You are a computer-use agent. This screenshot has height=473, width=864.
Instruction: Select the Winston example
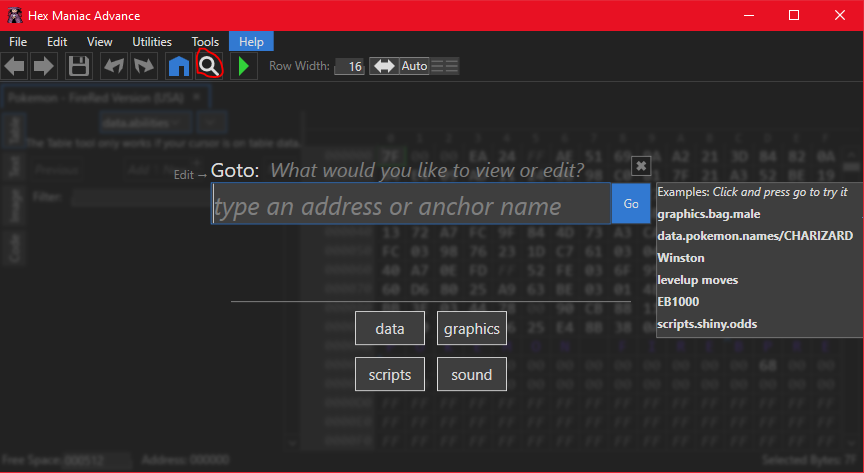(681, 258)
